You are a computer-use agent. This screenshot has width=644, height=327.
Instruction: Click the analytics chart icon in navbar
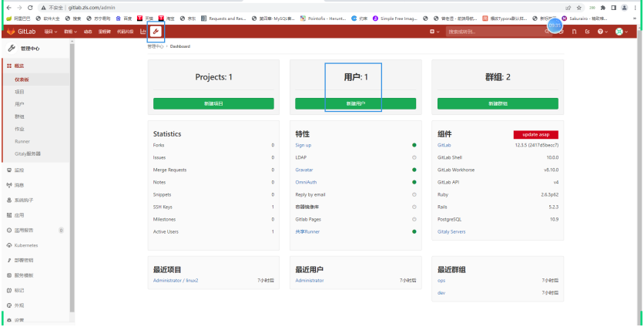tap(143, 32)
